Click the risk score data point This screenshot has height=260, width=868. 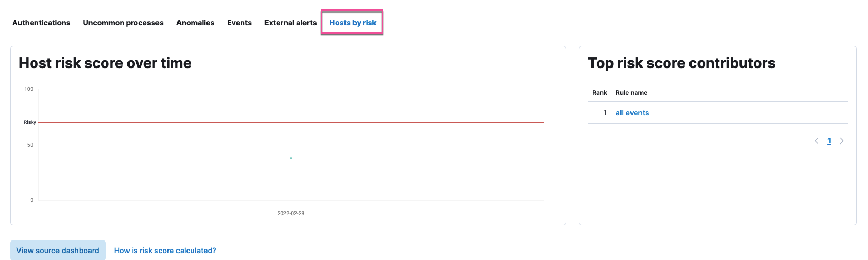click(291, 158)
